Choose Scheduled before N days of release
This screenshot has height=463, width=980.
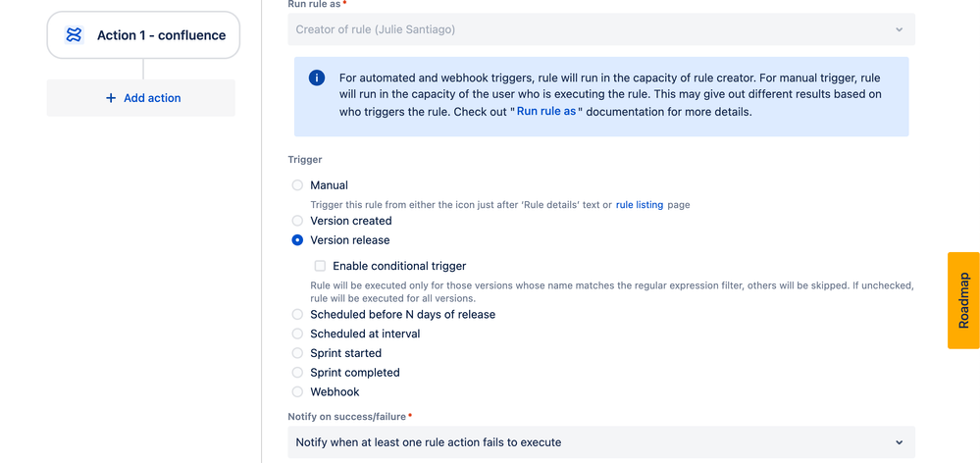297,314
